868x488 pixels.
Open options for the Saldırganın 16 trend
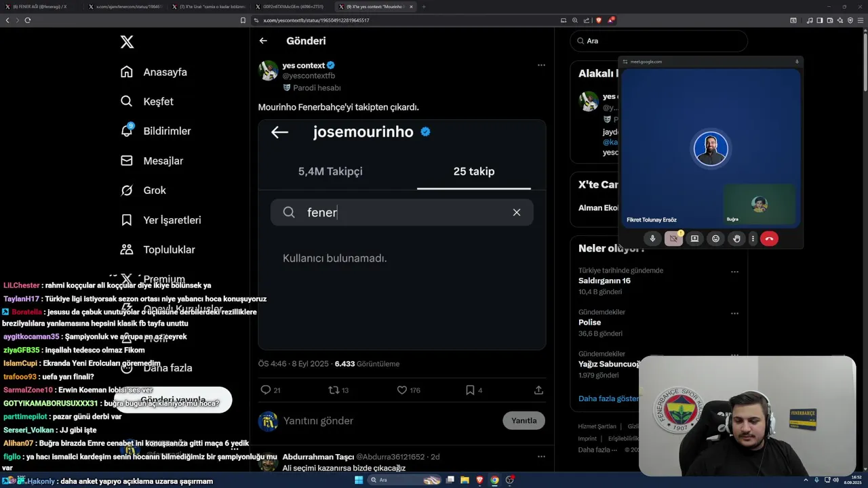pyautogui.click(x=734, y=272)
